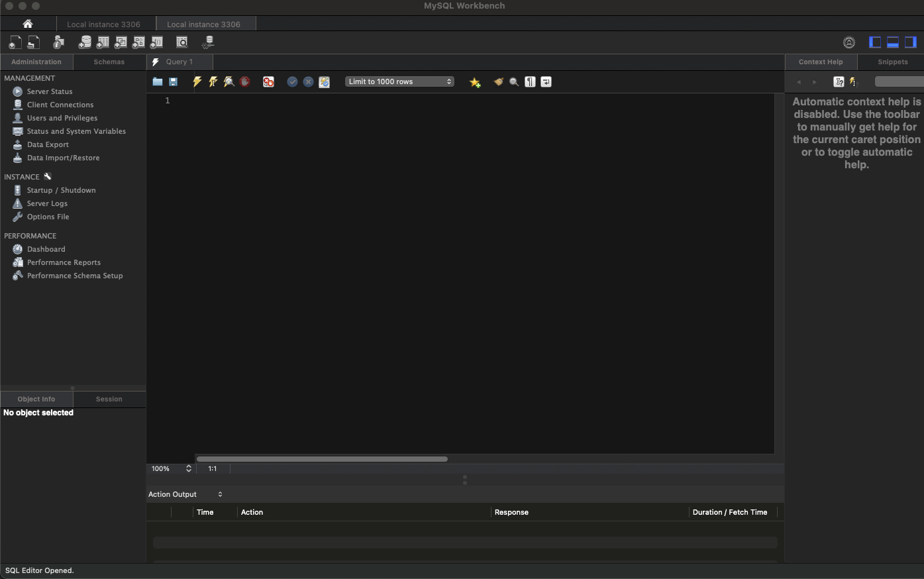Image resolution: width=924 pixels, height=579 pixels.
Task: Toggle invisible characters display (pilcrow)
Action: point(530,81)
